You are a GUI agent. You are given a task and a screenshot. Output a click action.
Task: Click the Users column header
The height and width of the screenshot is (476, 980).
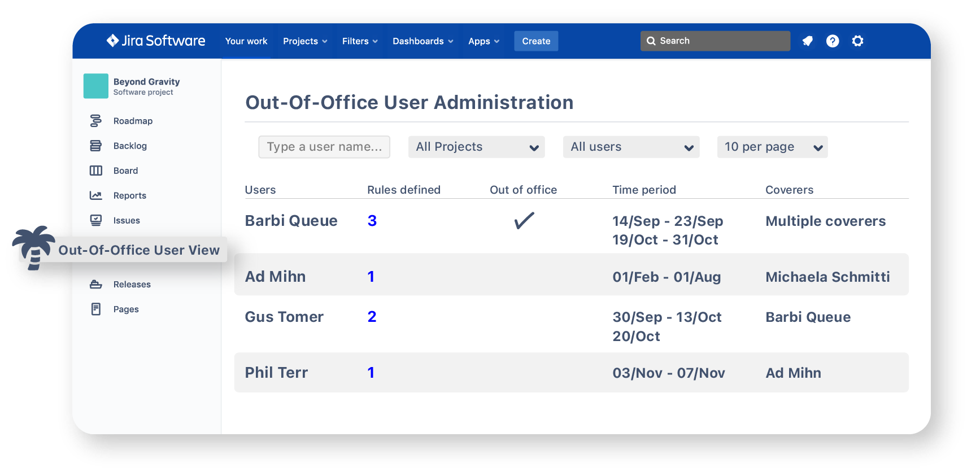coord(260,190)
